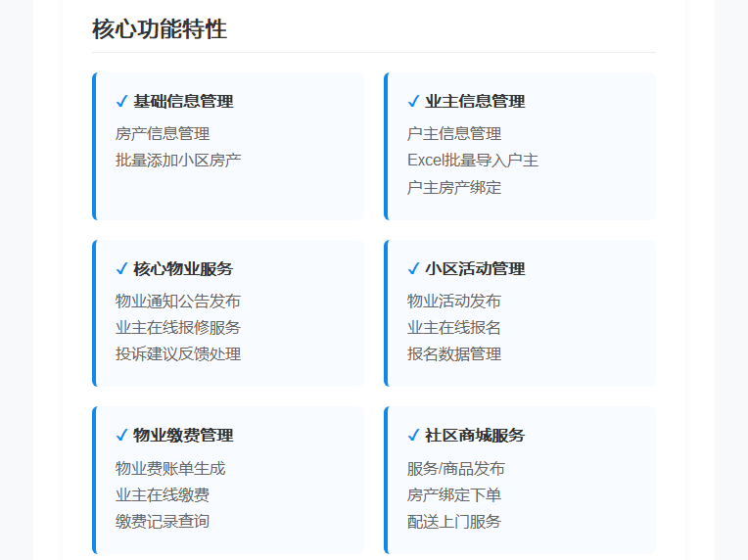The width and height of the screenshot is (748, 560).
Task: Select the 核心功能特性 section heading
Action: pyautogui.click(x=160, y=29)
